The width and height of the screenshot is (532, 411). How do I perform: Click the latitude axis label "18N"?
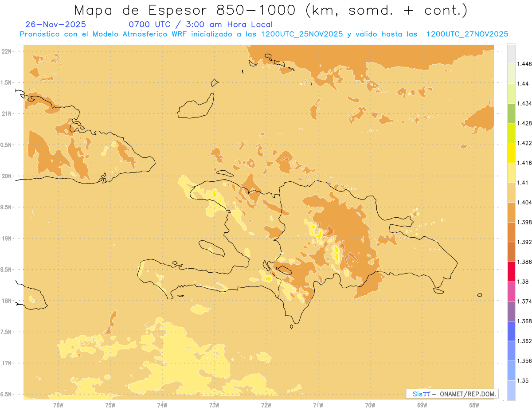click(7, 301)
